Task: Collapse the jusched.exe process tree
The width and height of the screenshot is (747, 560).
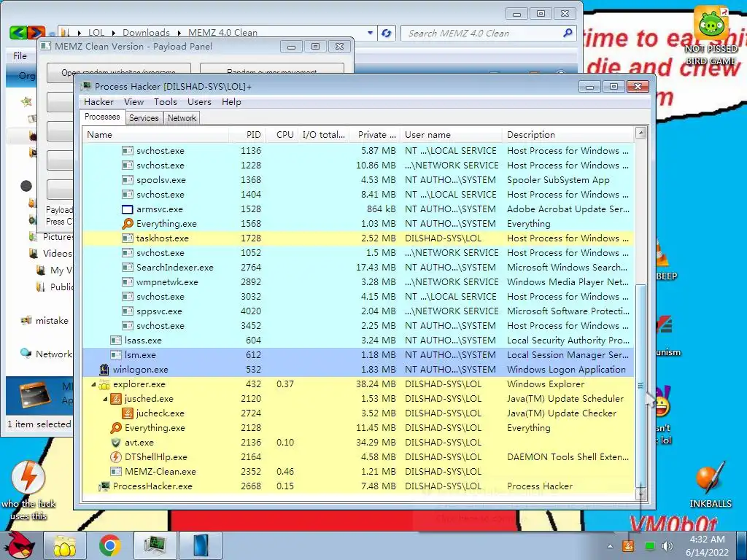Action: coord(105,399)
